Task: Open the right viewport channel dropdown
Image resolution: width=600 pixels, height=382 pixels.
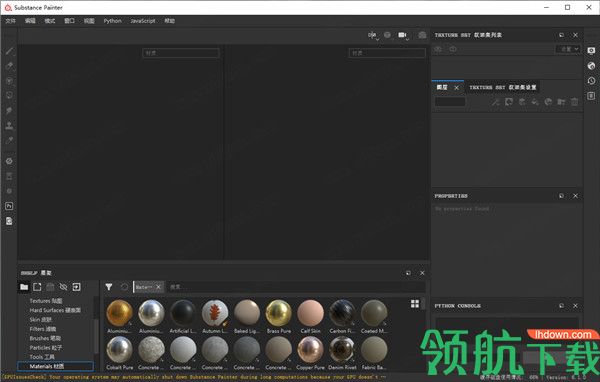Action: pyautogui.click(x=387, y=53)
